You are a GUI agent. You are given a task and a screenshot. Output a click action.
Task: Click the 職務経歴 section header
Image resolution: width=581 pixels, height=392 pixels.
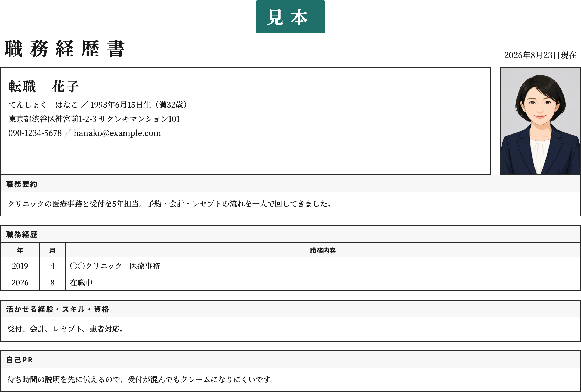coord(290,234)
